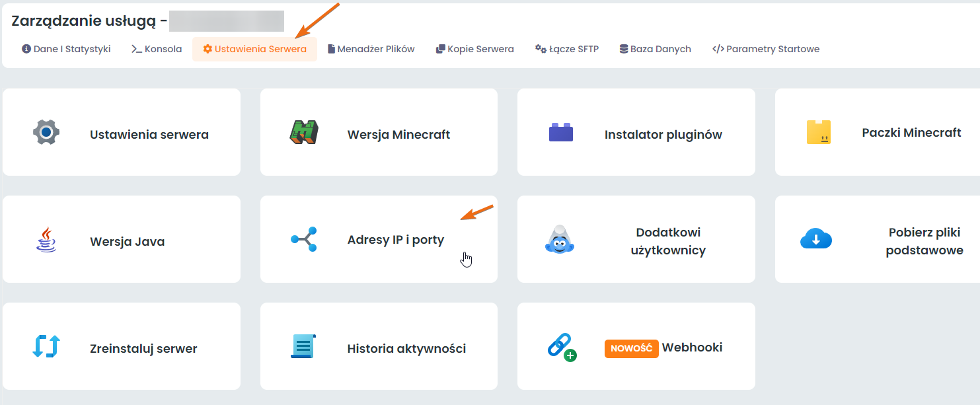Click the activity history scroll icon
Image resolution: width=980 pixels, height=405 pixels.
303,346
